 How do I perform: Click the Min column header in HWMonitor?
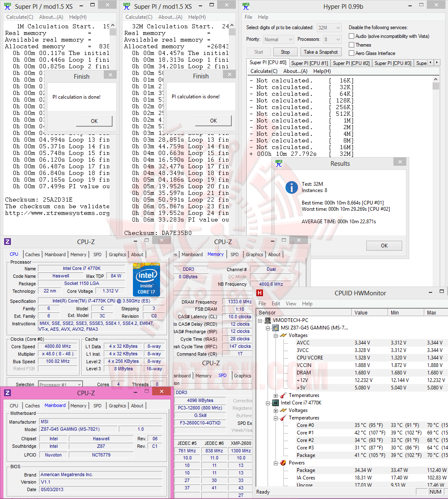[406, 312]
